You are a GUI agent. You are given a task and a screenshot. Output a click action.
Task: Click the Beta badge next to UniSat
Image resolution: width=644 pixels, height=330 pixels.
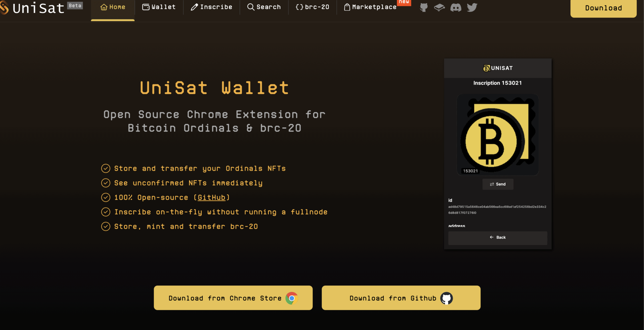pyautogui.click(x=75, y=6)
